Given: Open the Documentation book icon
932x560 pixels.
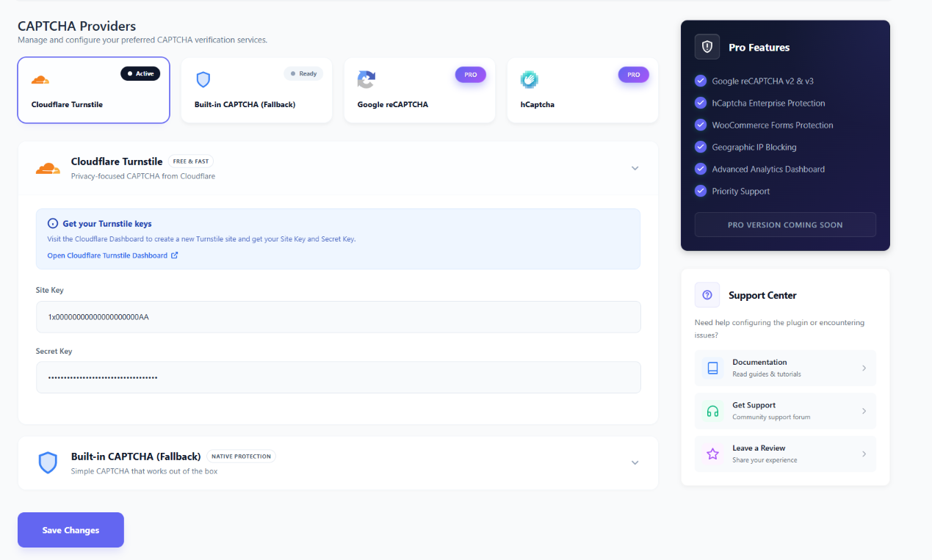Looking at the screenshot, I should [x=711, y=368].
